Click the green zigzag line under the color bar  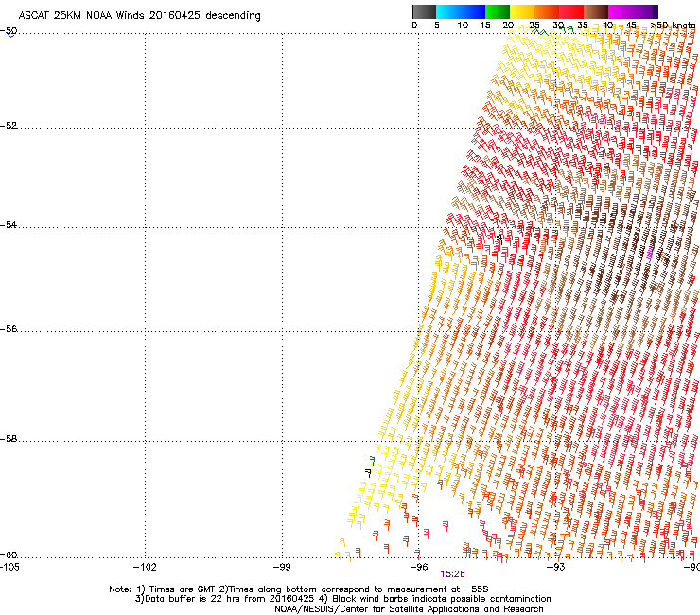540,32
